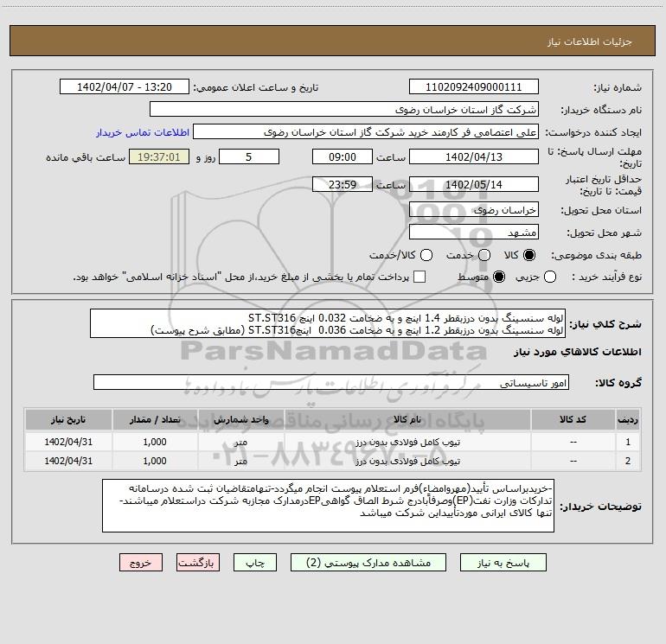Click the announcement date field 1402/04/07 - 13:20
Image resolution: width=666 pixels, height=644 pixels.
125,87
